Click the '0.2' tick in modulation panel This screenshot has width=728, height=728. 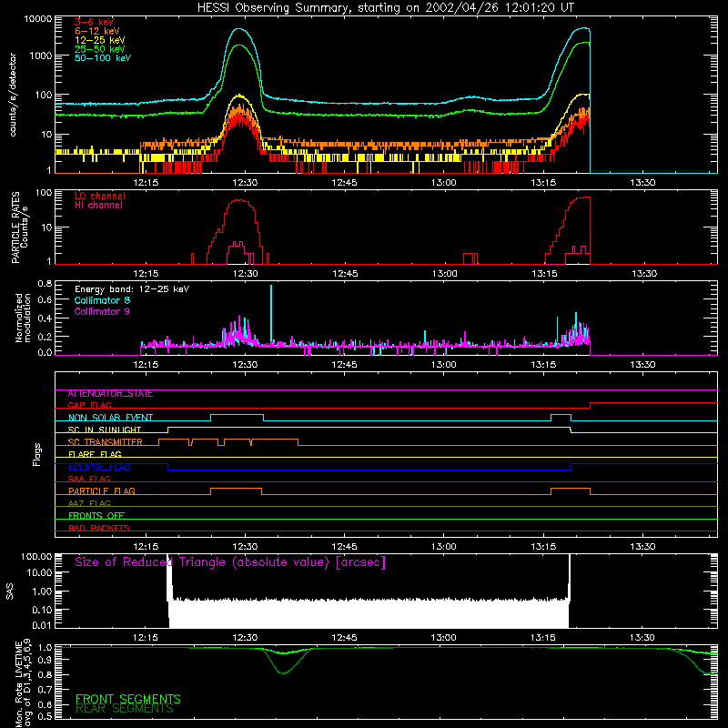tap(45, 337)
